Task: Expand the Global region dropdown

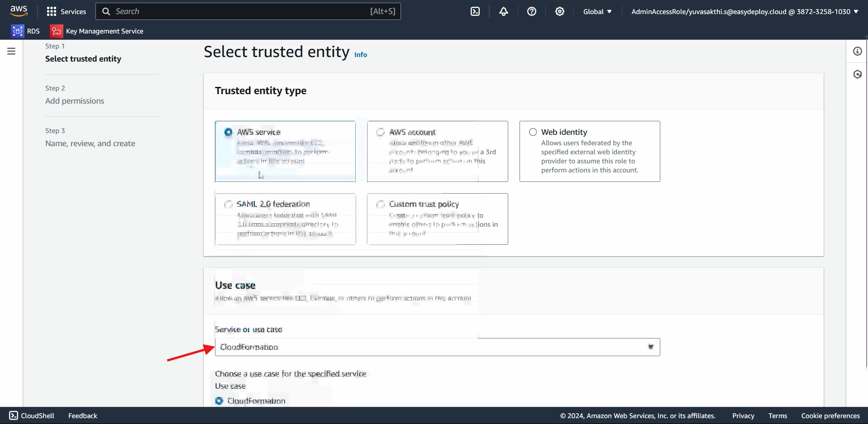Action: (x=597, y=11)
